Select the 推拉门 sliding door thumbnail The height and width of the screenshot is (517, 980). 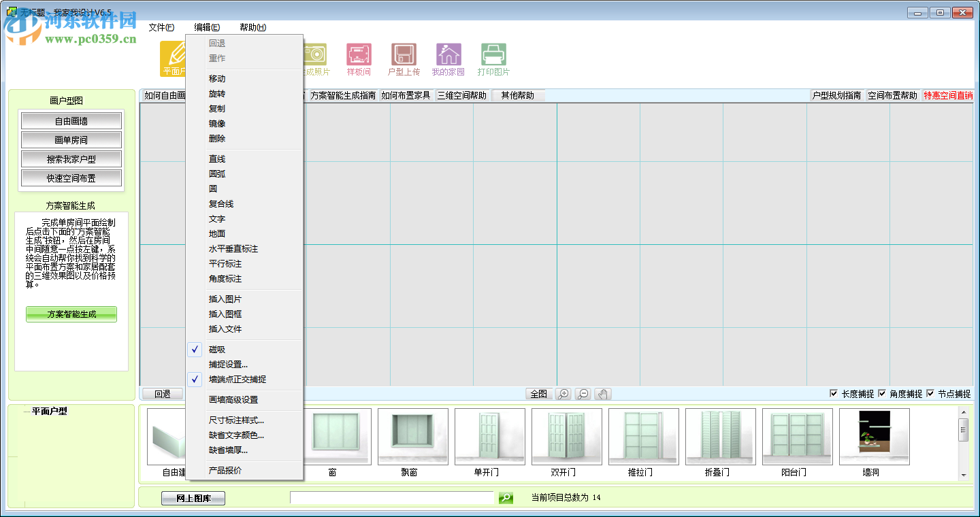[644, 436]
